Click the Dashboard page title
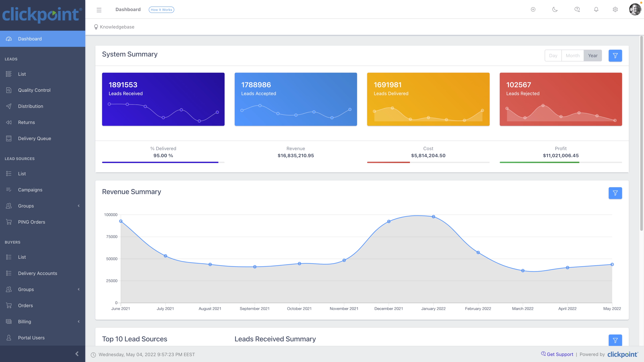Screen dimensions: 644x362 128,10
